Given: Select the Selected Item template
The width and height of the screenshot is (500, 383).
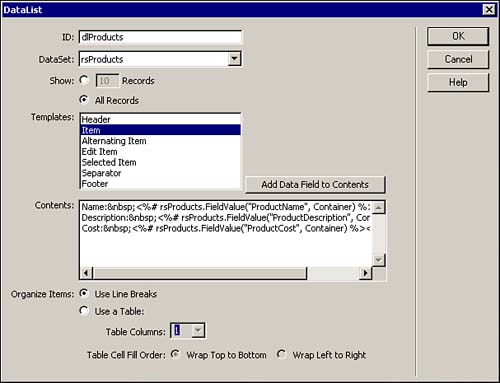Looking at the screenshot, I should click(160, 162).
